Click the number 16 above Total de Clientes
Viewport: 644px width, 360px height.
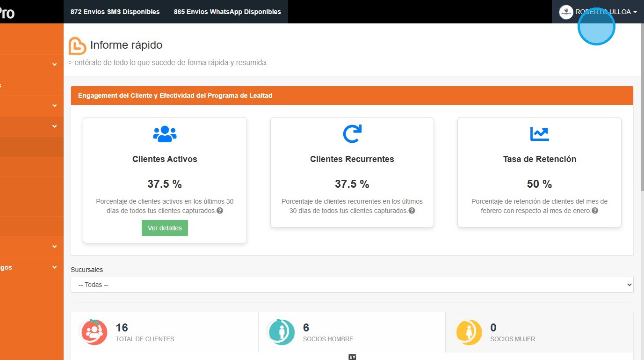[x=122, y=328]
